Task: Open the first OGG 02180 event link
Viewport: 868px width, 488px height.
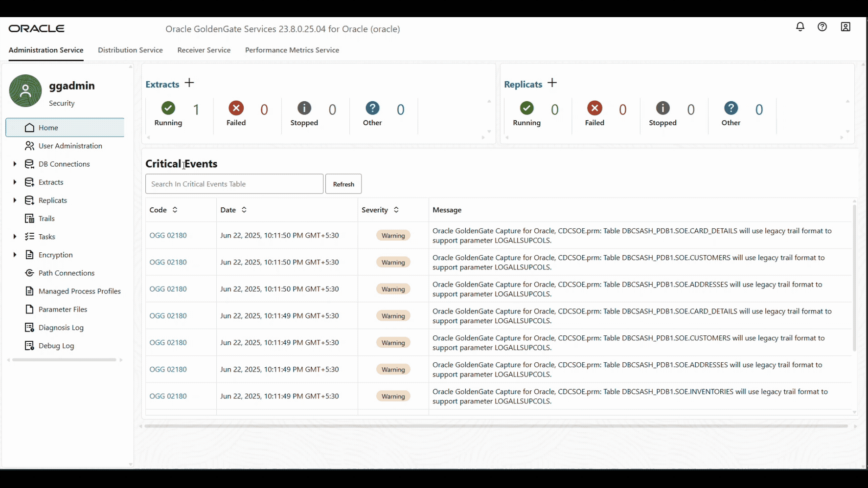Action: tap(168, 235)
